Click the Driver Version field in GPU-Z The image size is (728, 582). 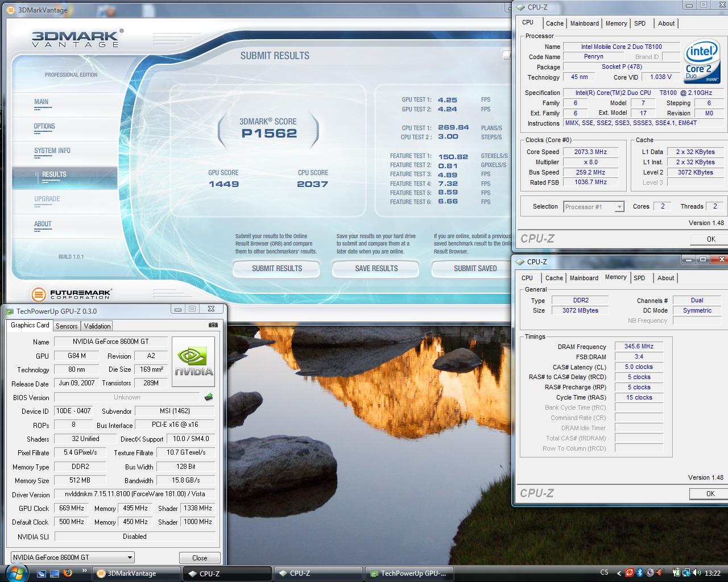pos(135,494)
